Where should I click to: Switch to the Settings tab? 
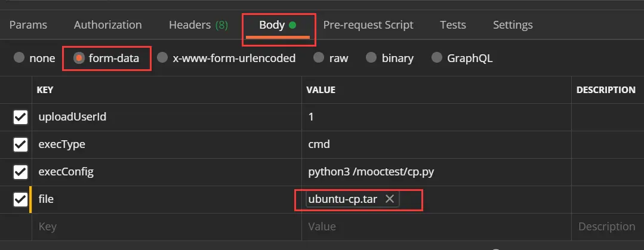(x=512, y=25)
